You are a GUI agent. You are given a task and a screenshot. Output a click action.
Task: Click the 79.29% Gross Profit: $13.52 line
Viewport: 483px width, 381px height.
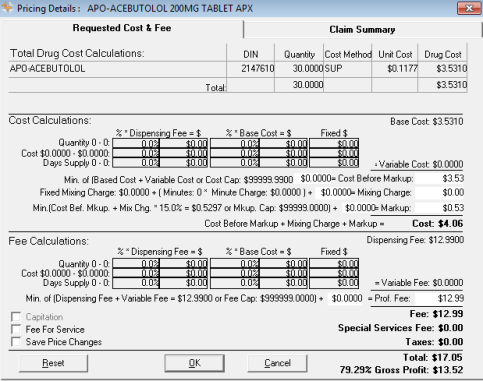401,370
